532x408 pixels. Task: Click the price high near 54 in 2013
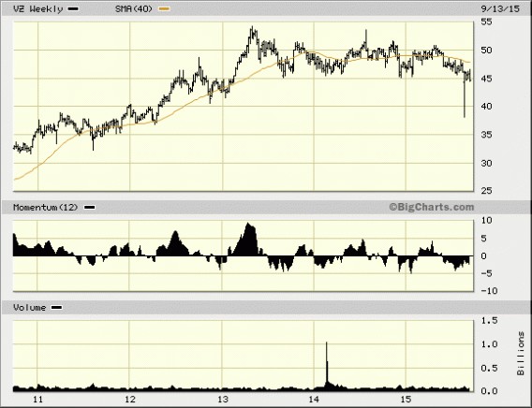coord(253,31)
